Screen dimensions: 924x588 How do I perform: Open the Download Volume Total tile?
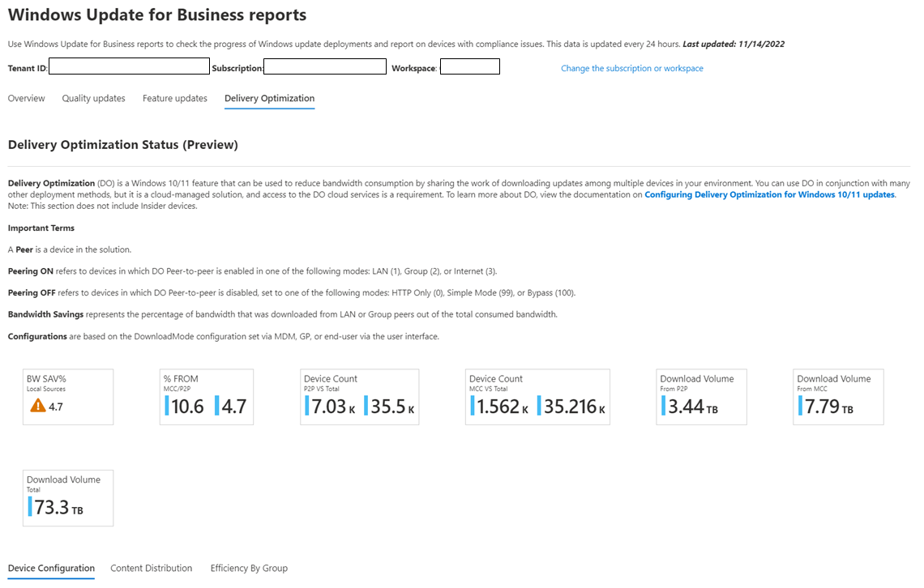click(x=68, y=498)
